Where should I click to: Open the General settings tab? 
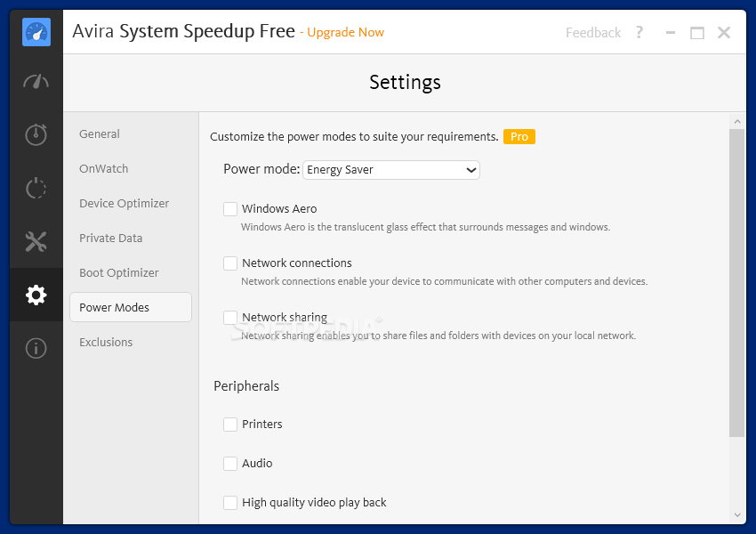tap(100, 133)
